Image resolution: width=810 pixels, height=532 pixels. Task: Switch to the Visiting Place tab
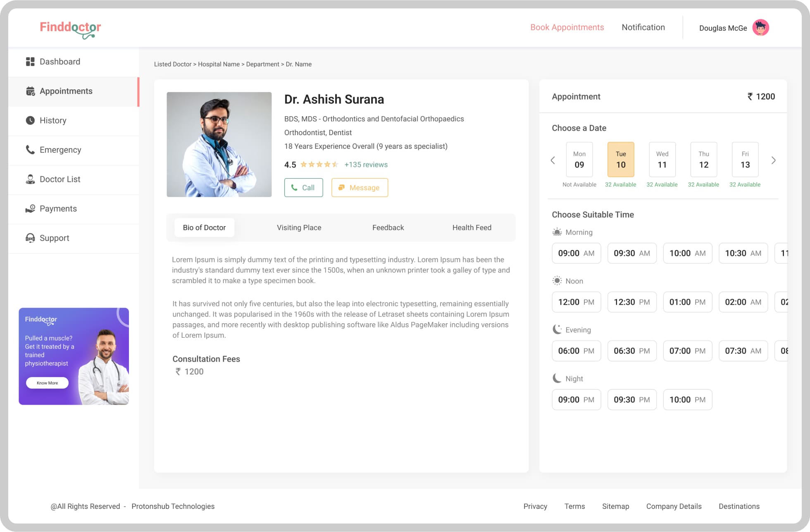click(299, 228)
